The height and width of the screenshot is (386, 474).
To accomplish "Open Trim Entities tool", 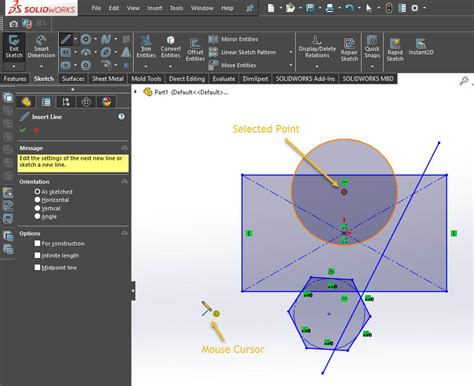I will point(146,47).
